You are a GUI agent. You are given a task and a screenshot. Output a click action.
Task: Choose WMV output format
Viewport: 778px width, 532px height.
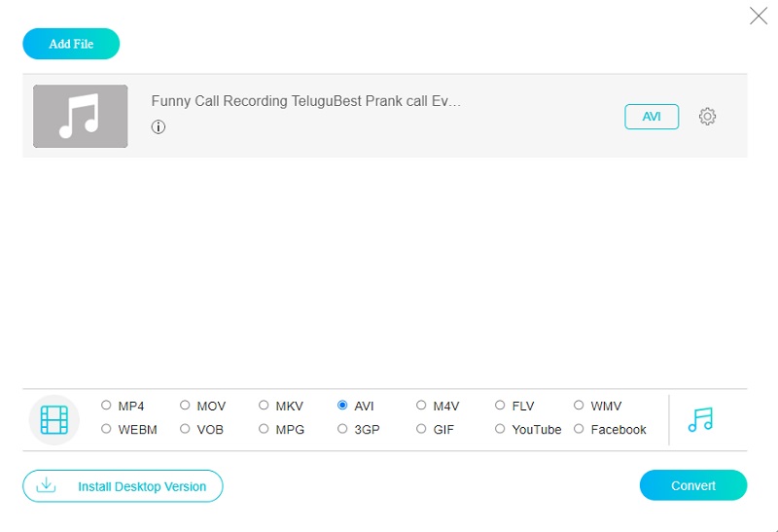(579, 406)
